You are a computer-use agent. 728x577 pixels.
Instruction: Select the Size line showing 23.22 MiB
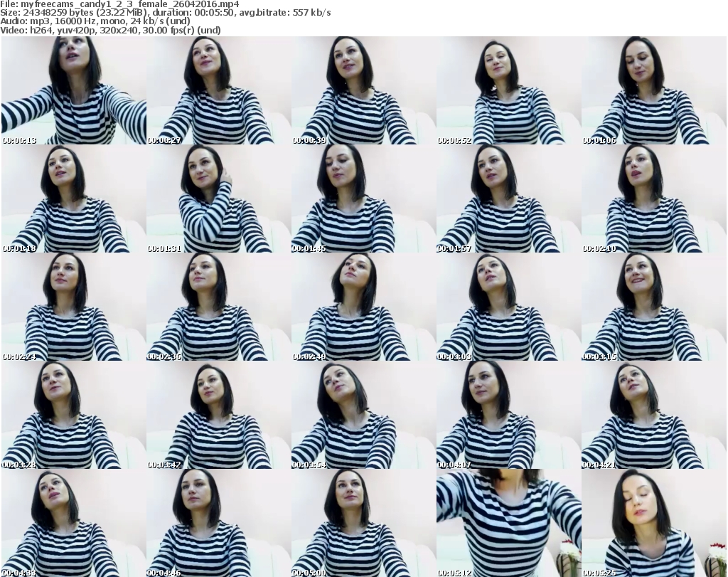tap(165, 13)
